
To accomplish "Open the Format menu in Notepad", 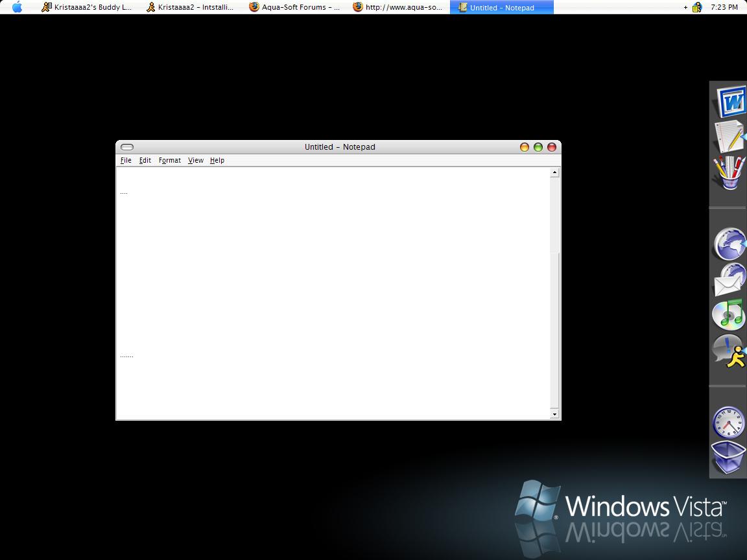I will pyautogui.click(x=170, y=160).
